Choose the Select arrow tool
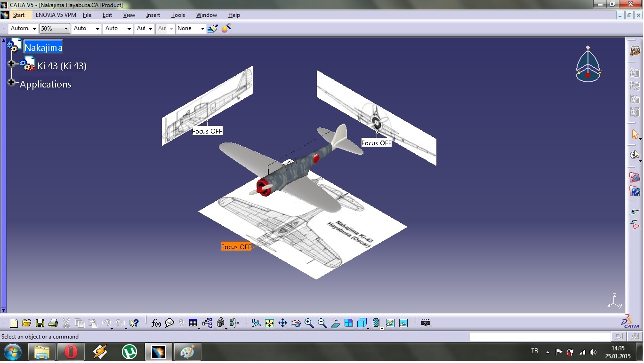Screen dimensions: 644x363 [x=634, y=134]
